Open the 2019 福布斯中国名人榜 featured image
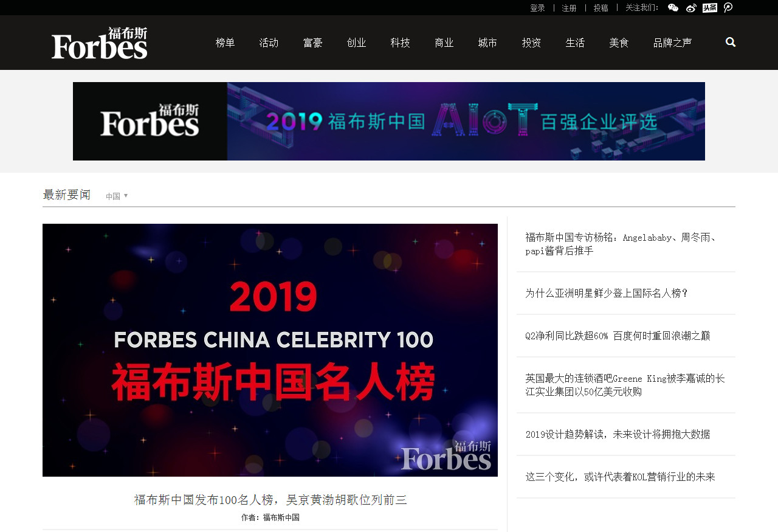Image resolution: width=778 pixels, height=532 pixels. point(270,350)
